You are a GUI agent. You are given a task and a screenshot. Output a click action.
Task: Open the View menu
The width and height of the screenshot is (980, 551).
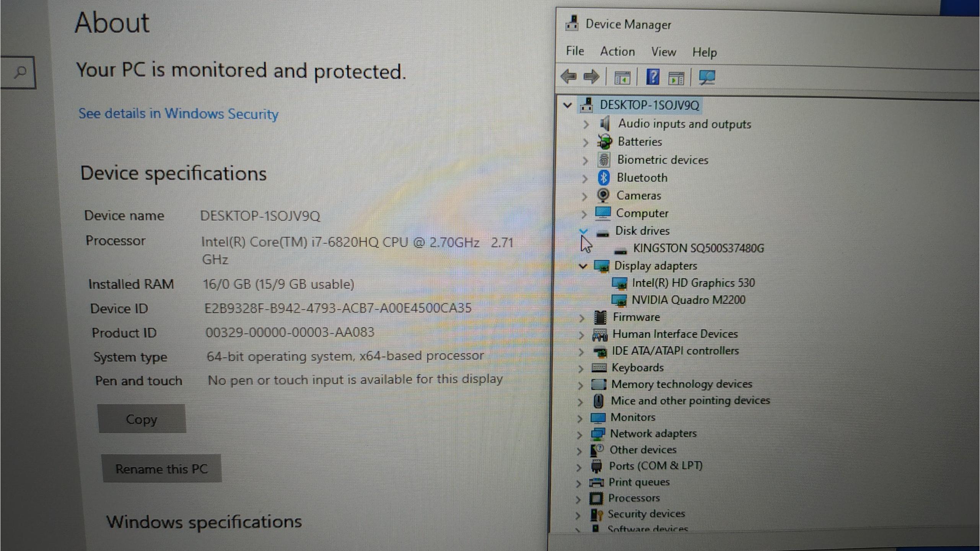coord(663,52)
